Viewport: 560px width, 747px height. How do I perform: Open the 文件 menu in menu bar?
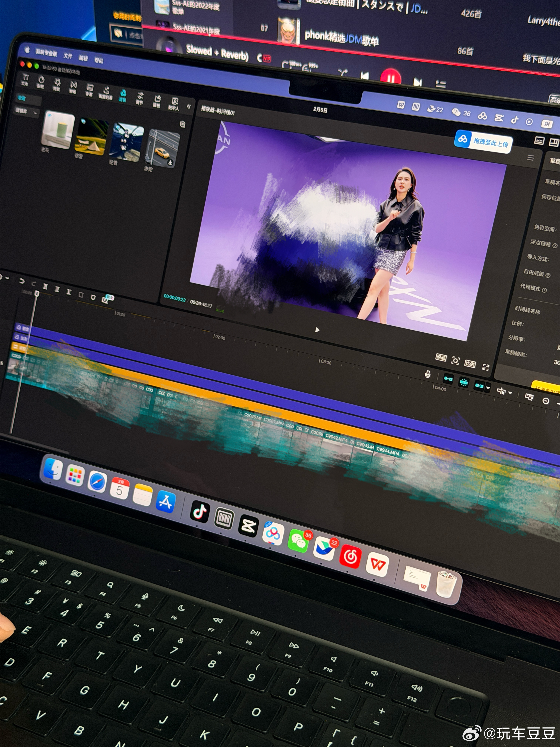tap(68, 56)
